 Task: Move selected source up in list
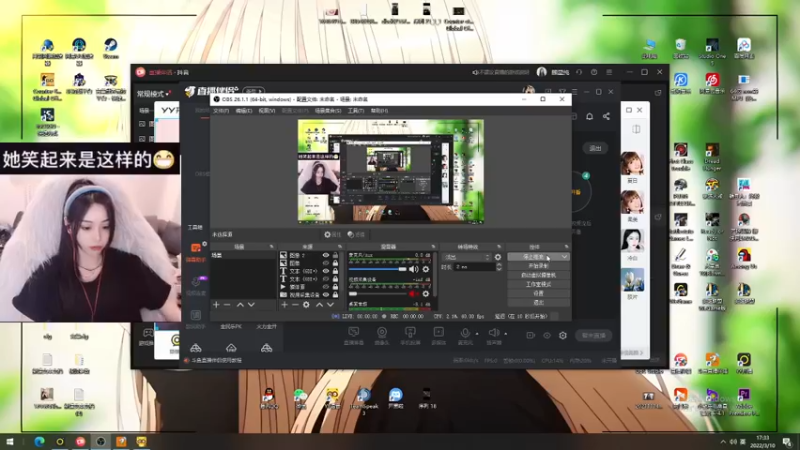(x=319, y=305)
